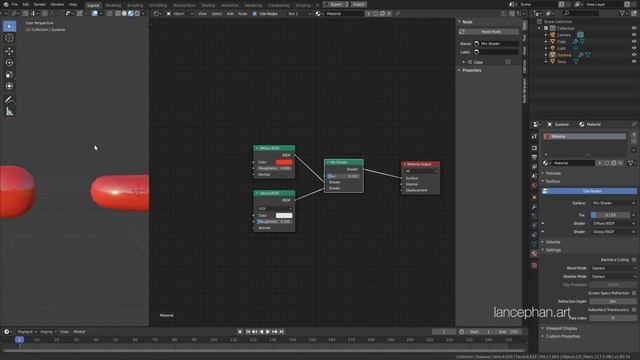
Task: Enable the Backface Culling checkbox
Action: [x=634, y=260]
